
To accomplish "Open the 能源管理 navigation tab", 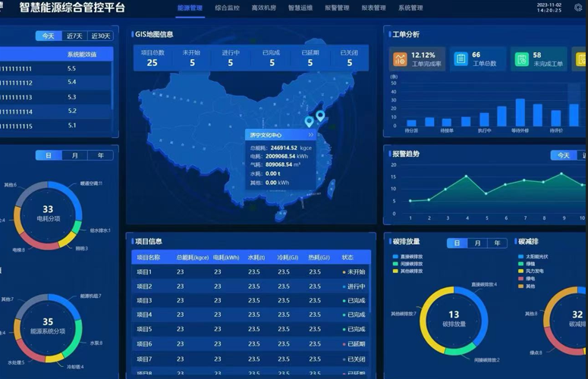I will (x=190, y=8).
